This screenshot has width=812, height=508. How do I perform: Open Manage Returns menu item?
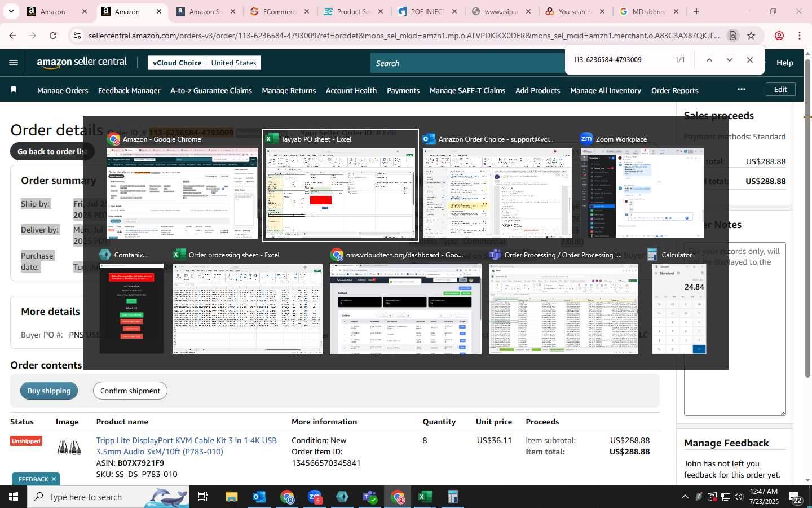coord(289,90)
